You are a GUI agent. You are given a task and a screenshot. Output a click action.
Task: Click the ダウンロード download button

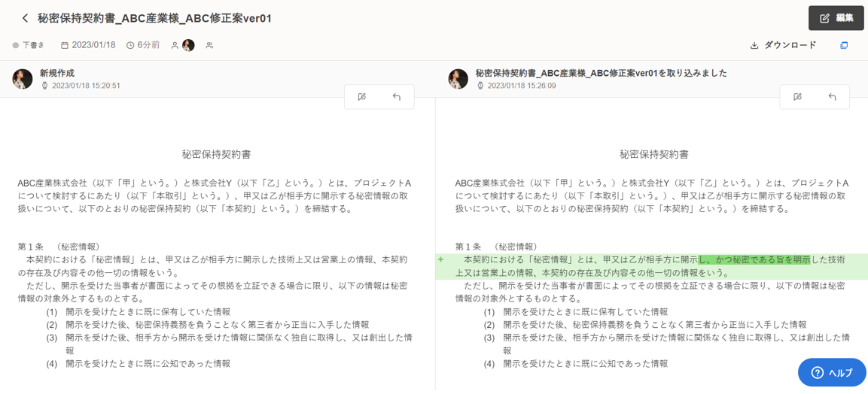(x=783, y=45)
